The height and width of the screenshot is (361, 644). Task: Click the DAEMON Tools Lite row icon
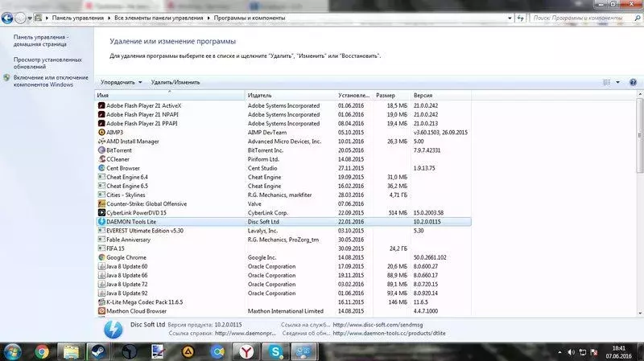101,222
